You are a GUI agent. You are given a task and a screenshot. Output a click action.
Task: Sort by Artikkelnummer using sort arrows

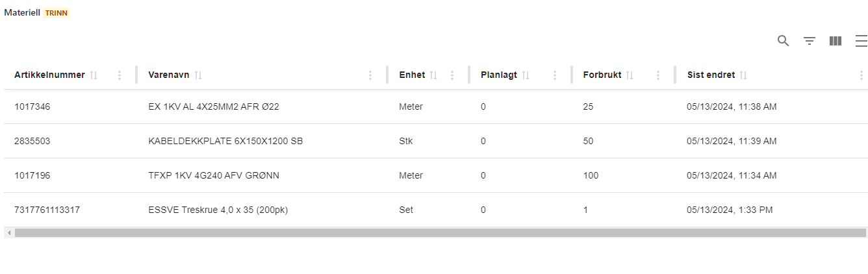pyautogui.click(x=94, y=75)
